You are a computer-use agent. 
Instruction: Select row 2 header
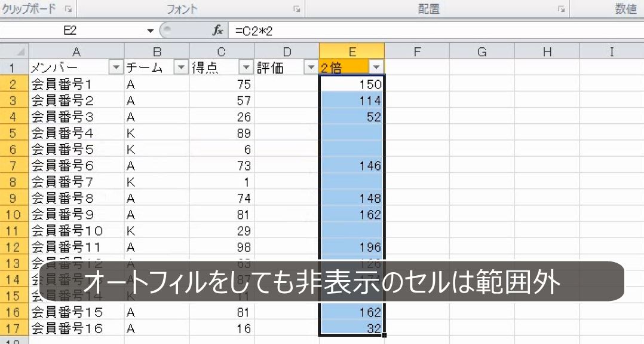[14, 84]
